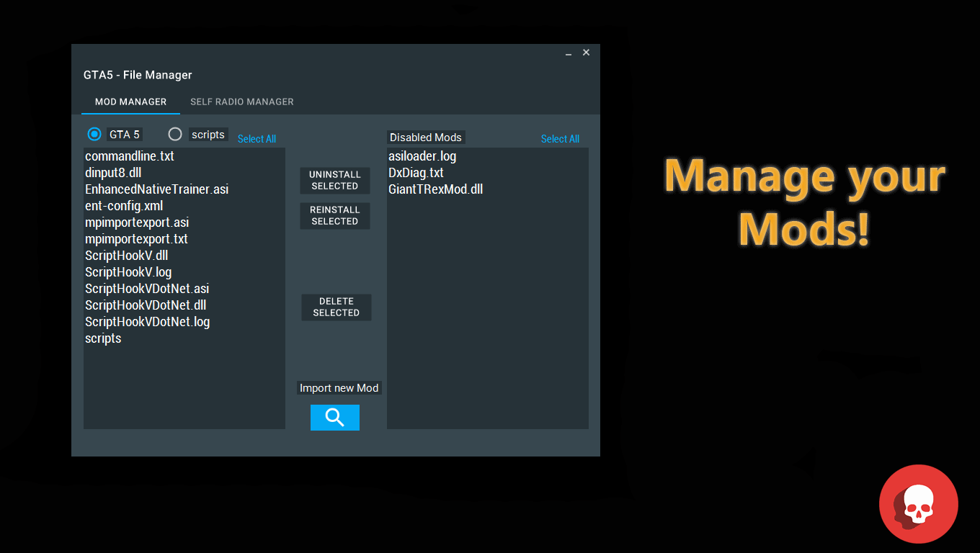Click the magnifier import search icon
The width and height of the screenshot is (980, 553).
(334, 418)
